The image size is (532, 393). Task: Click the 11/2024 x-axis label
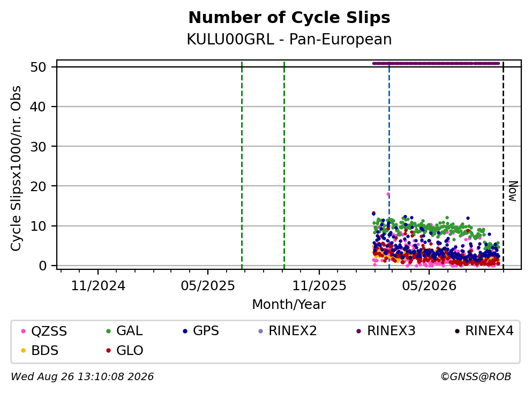pyautogui.click(x=98, y=286)
